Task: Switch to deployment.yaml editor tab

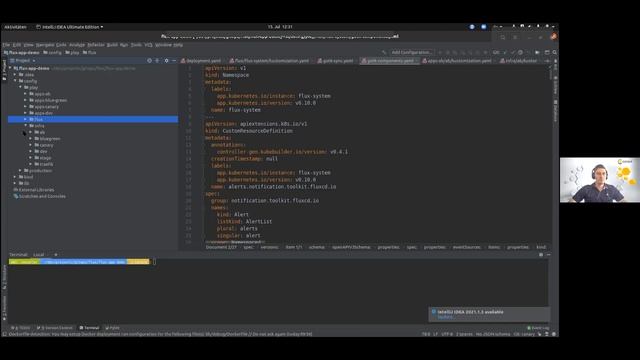Action: pos(203,61)
